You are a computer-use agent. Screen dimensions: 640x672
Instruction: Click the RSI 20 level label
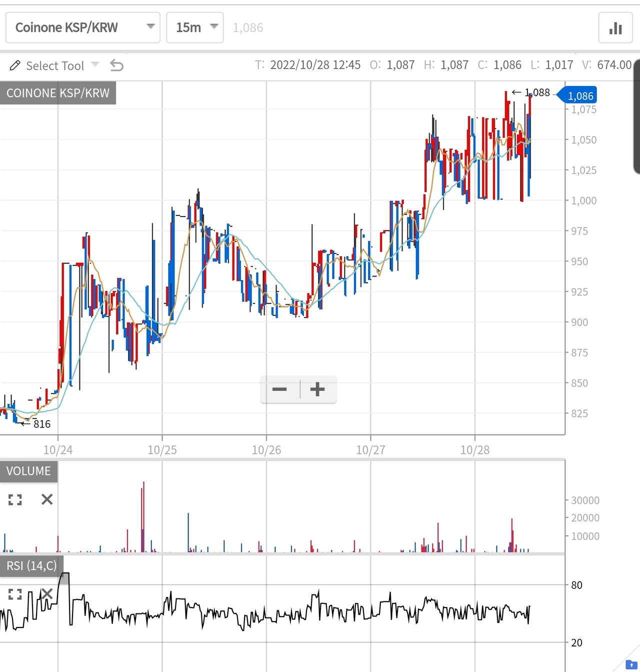[576, 642]
